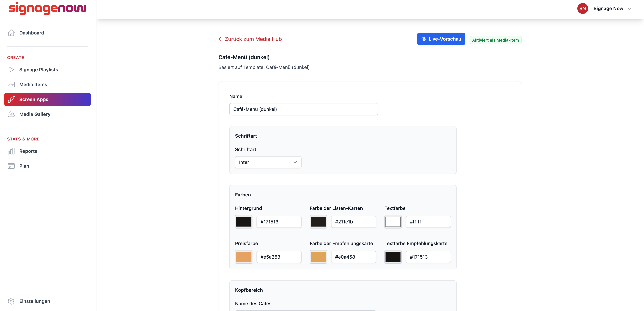
Task: Click the #e0a458 hex input
Action: [x=353, y=257]
